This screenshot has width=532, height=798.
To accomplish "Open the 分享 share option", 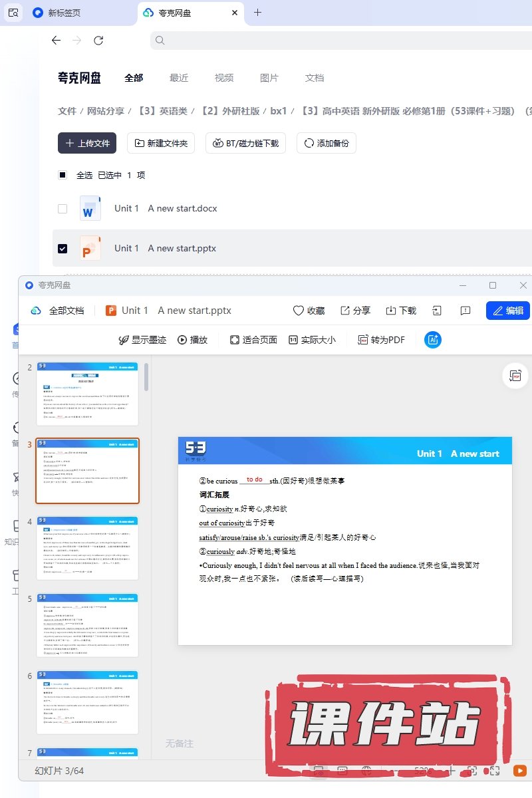I will click(355, 311).
